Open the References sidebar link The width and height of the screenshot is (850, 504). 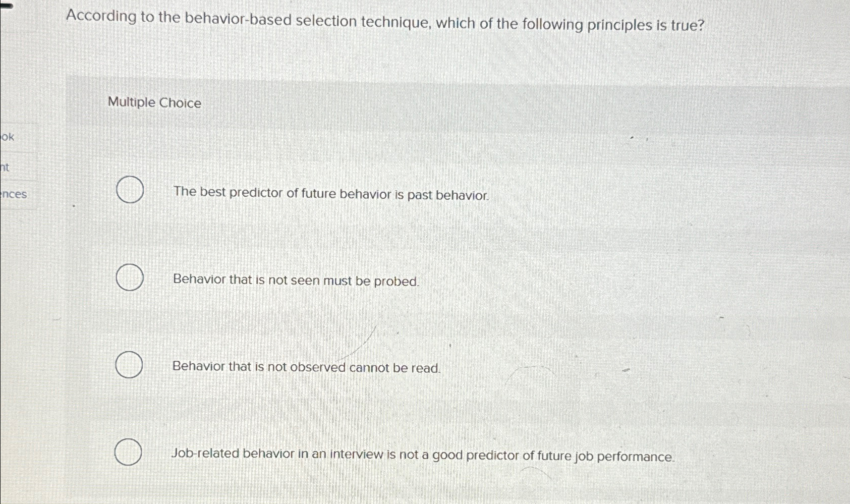tap(14, 194)
